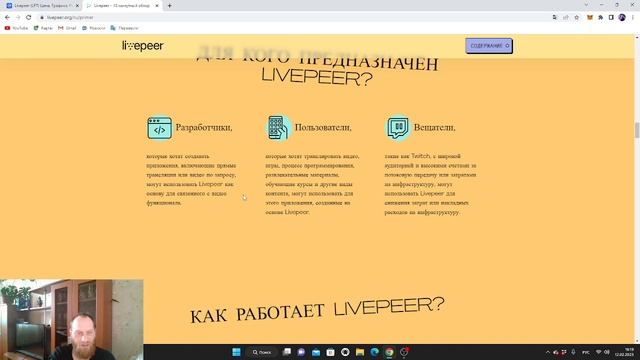Open the Переводчик bookmark
The image size is (640, 360).
coord(124,28)
